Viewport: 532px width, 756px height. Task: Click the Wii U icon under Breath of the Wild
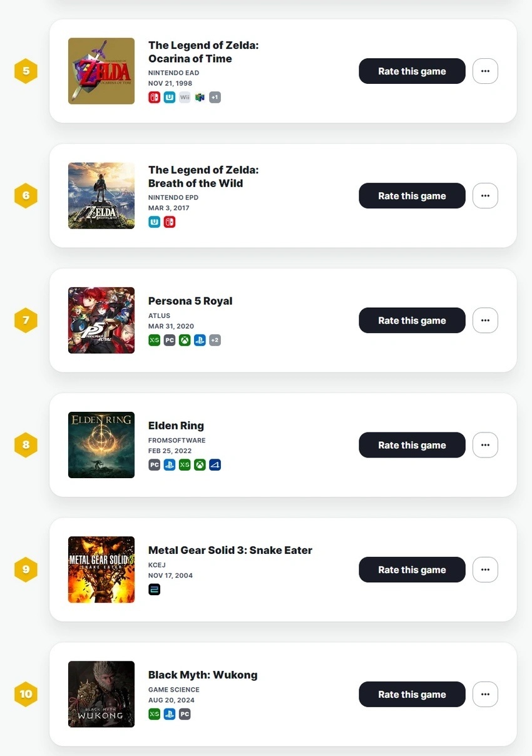coord(154,222)
